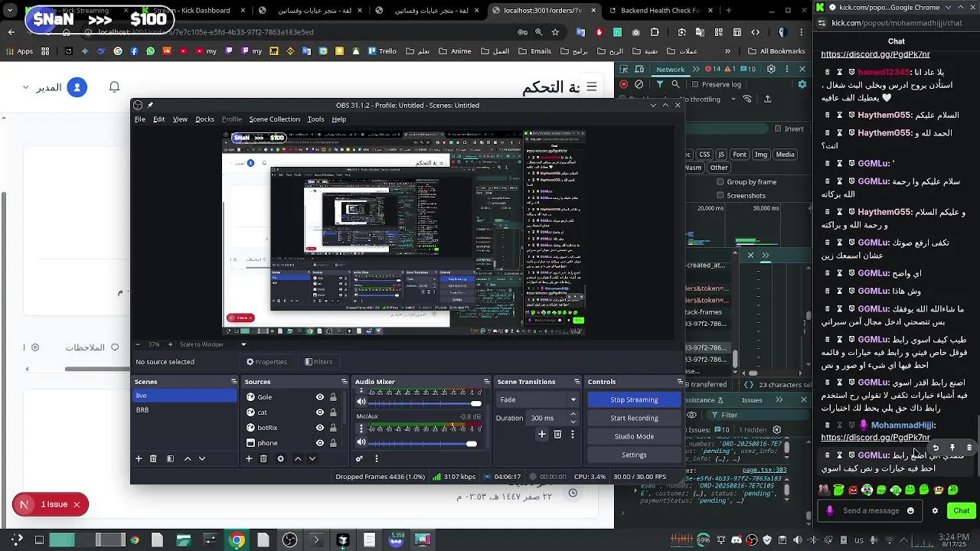Click Start Recording button
This screenshot has height=551, width=980.
[634, 418]
